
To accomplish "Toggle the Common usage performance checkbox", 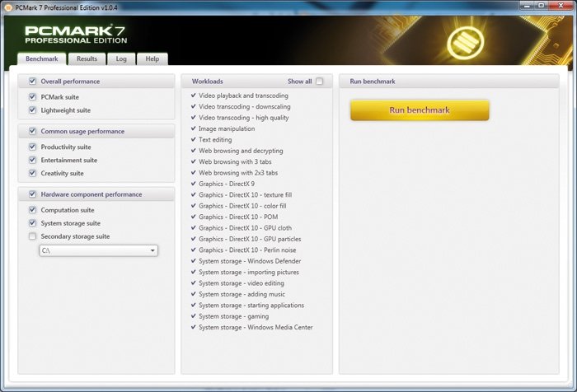I will (32, 131).
